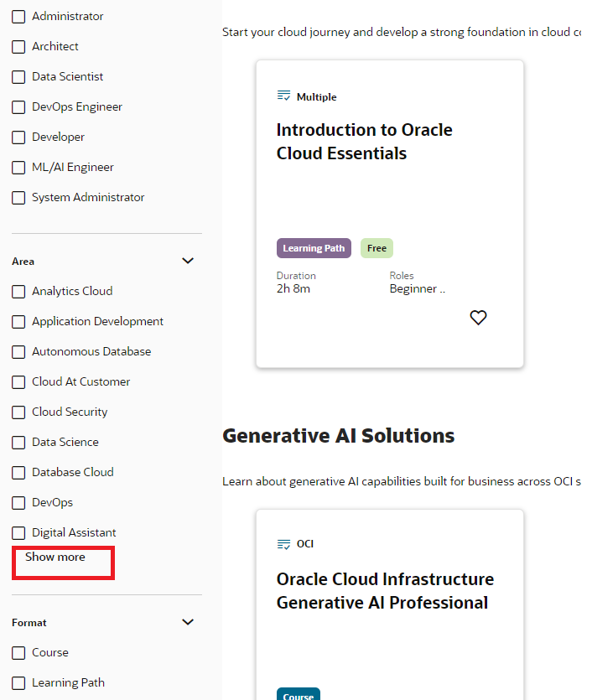
Task: Click the 2h 8m duration value
Action: 293,289
